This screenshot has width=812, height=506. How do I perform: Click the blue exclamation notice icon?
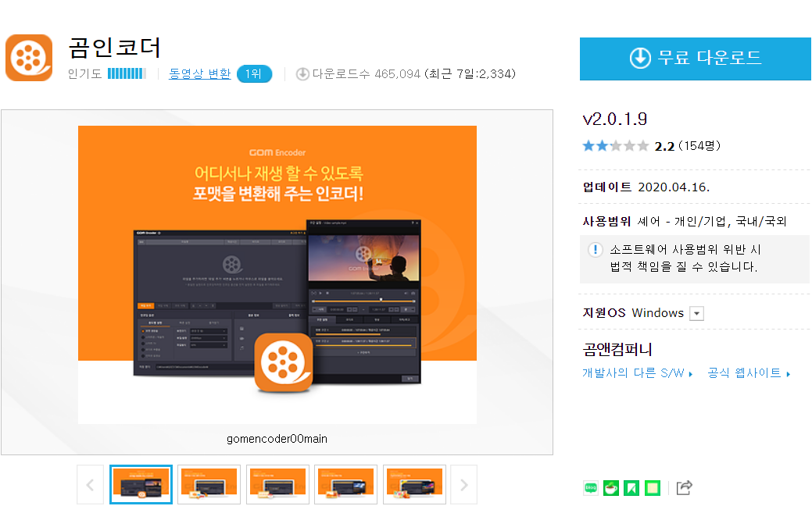click(x=596, y=250)
